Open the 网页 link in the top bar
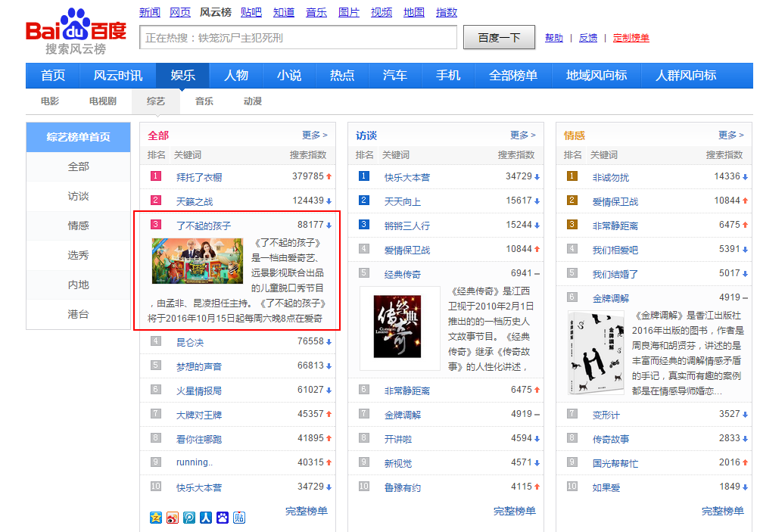Viewport: 760px width, 532px height. click(x=180, y=12)
